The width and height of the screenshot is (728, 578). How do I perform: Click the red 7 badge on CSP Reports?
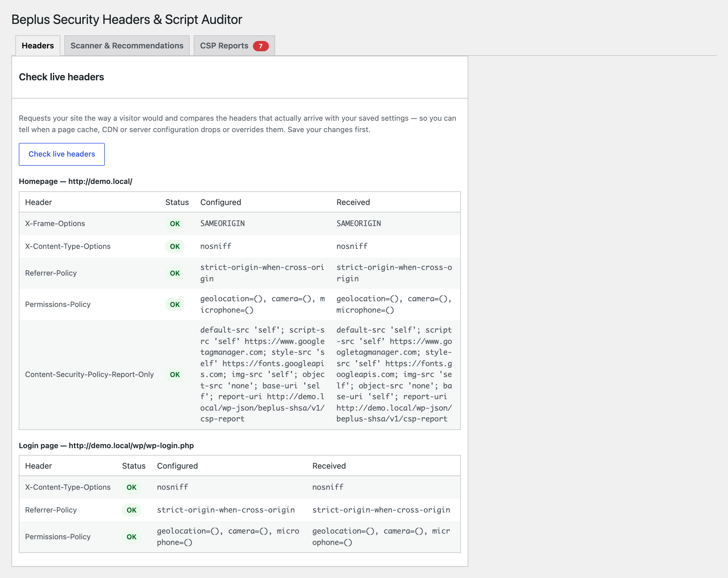click(261, 46)
